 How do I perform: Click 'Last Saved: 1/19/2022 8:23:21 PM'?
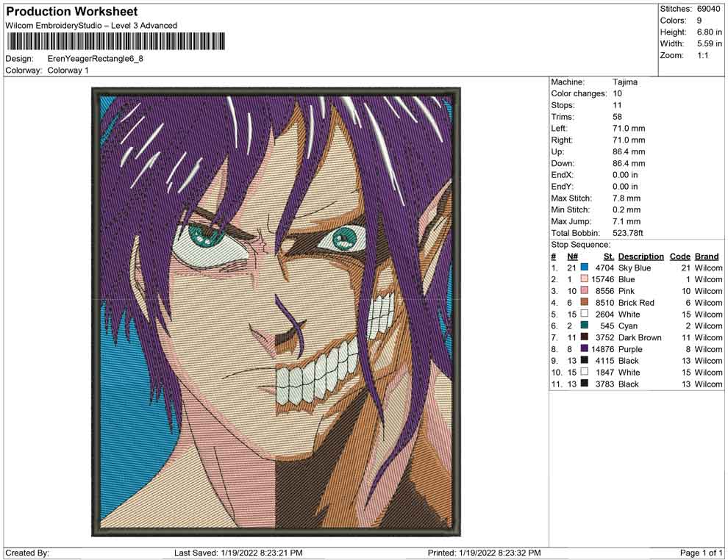238,553
